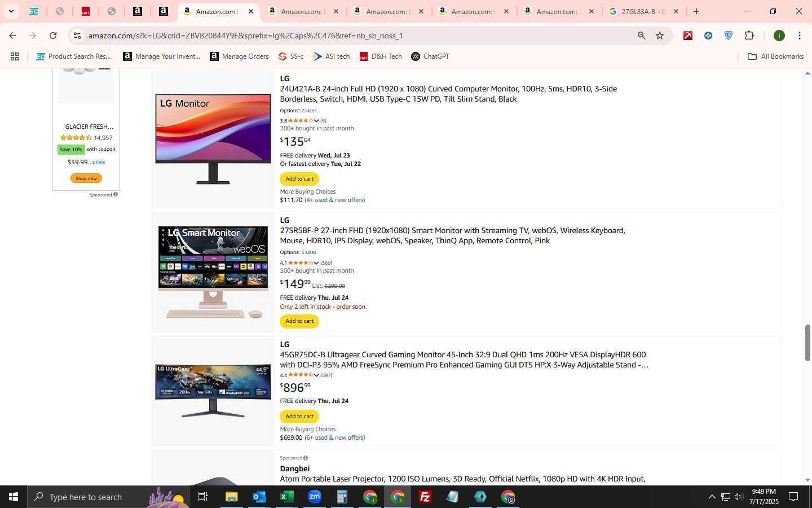Open File Explorer from the taskbar
Viewport: 812px width, 508px height.
(232, 497)
